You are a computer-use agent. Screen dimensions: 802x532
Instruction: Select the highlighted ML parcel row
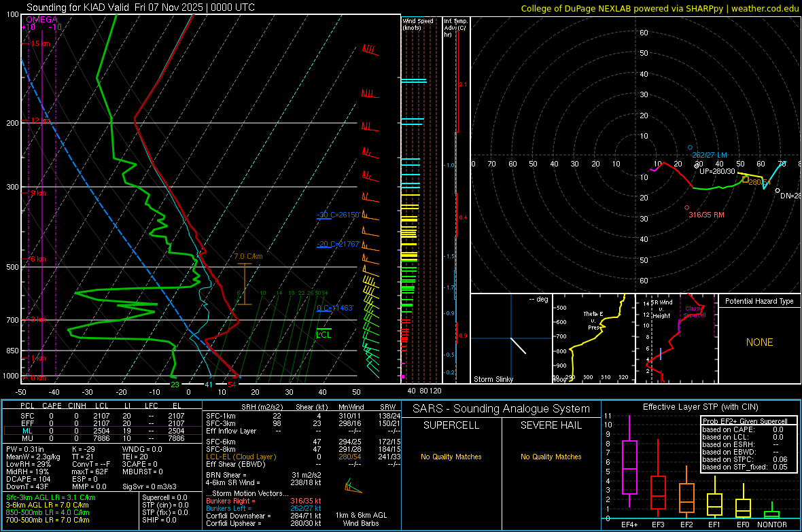point(103,431)
